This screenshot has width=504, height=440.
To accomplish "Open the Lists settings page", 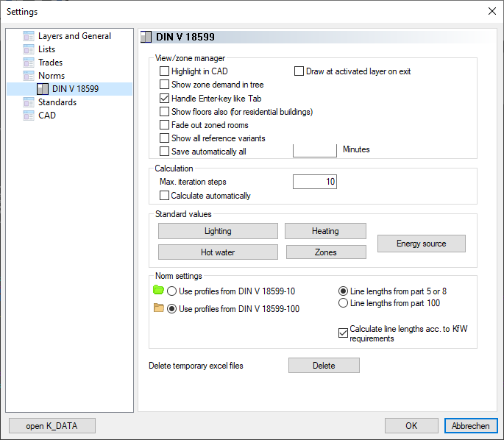I will (46, 49).
